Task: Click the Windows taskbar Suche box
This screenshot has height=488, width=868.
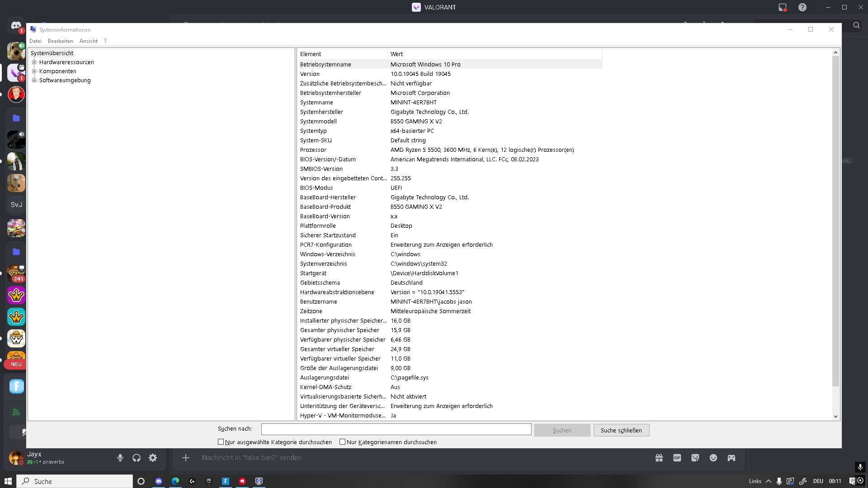Action: pyautogui.click(x=75, y=481)
